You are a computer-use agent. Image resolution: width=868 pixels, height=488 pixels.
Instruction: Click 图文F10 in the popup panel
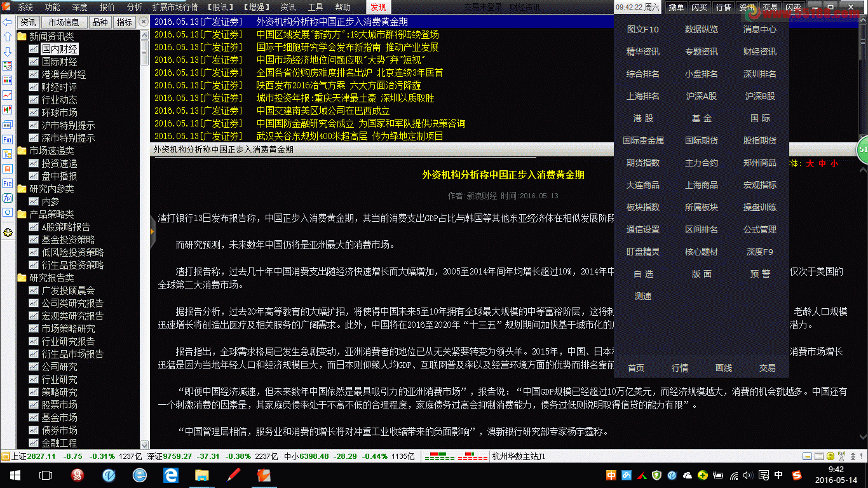643,29
